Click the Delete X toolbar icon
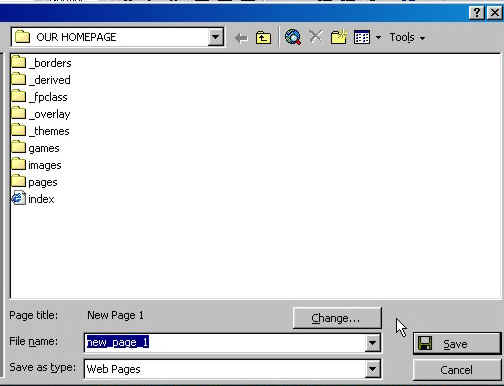The height and width of the screenshot is (386, 504). (x=316, y=37)
